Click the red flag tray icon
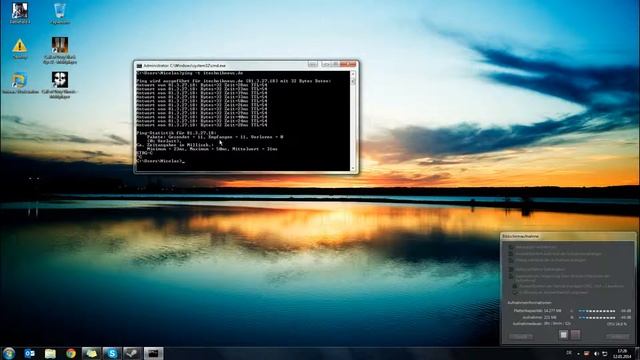Screen dimensions: 640x360 (x=587, y=353)
